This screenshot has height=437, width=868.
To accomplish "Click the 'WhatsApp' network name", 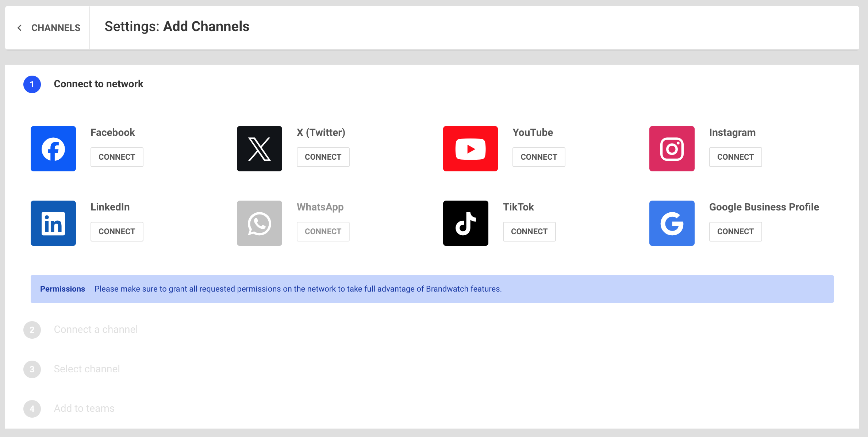I will tap(320, 207).
